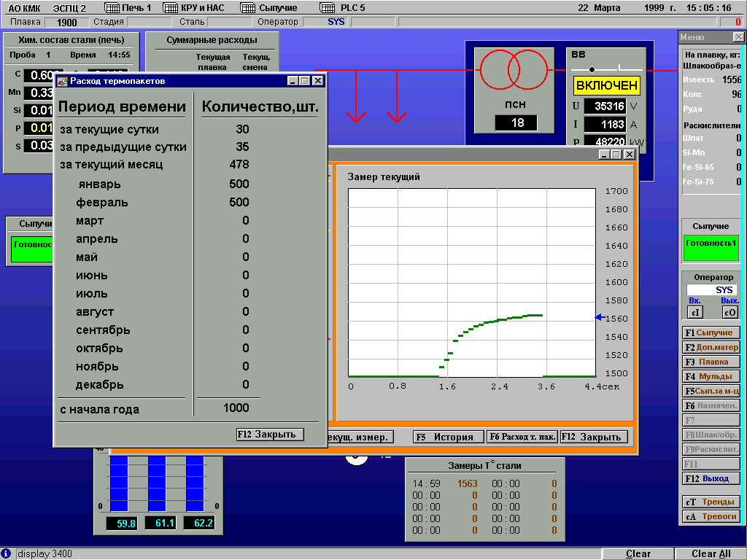Open the КРУ и НАС screen
Screen dimensions: 747x560
pos(203,7)
